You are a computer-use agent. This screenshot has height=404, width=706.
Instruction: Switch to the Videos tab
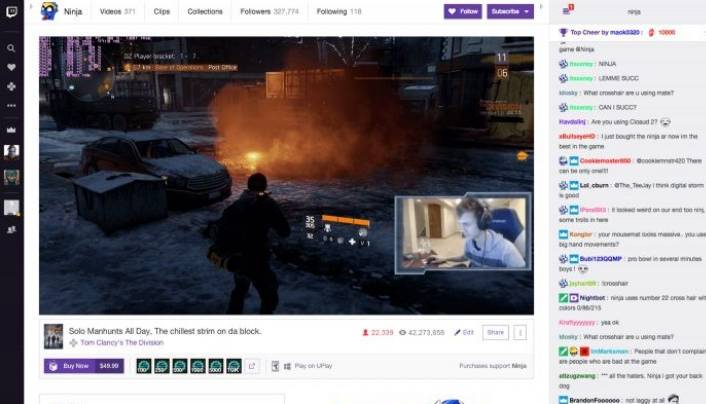coord(117,12)
